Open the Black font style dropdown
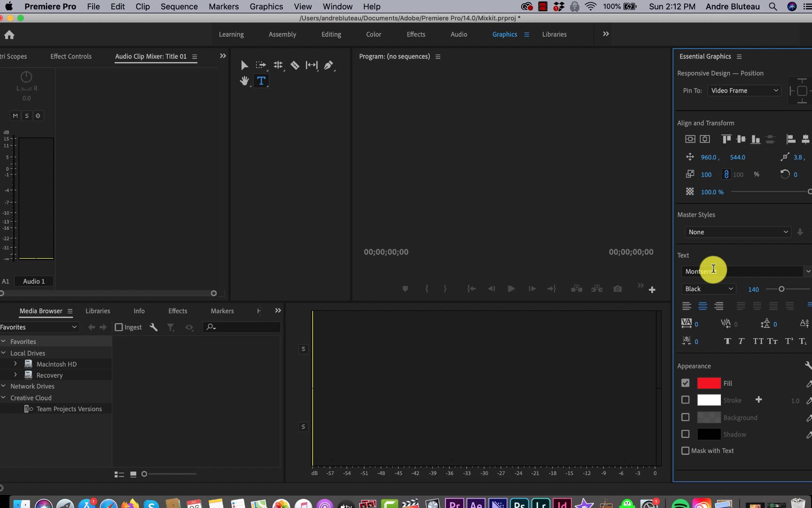Viewport: 812px width, 508px height. tap(709, 289)
